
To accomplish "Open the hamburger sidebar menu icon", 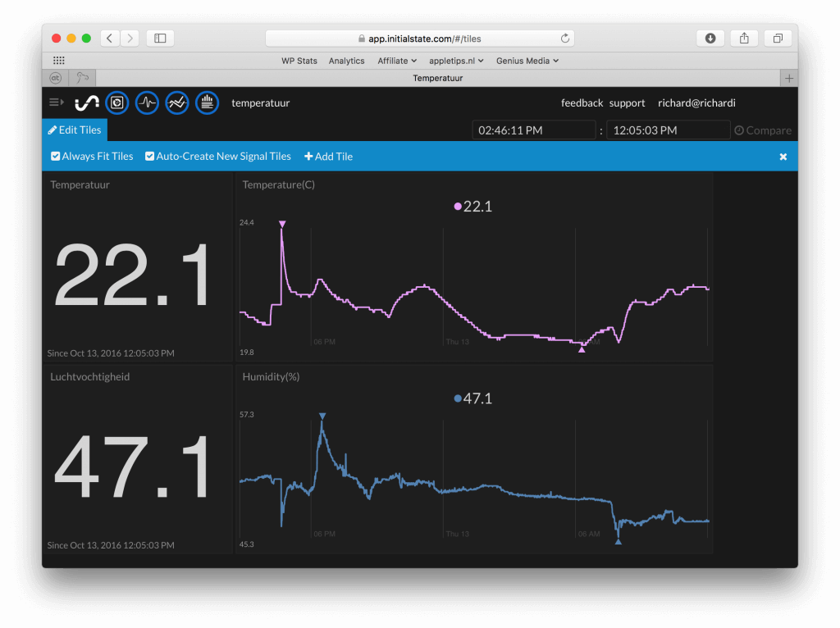I will [x=56, y=102].
